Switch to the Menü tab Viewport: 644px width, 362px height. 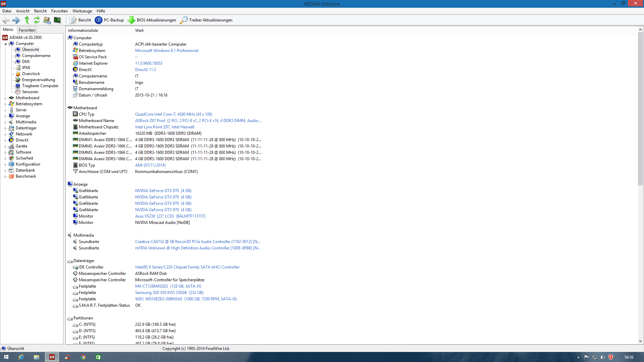click(x=8, y=30)
